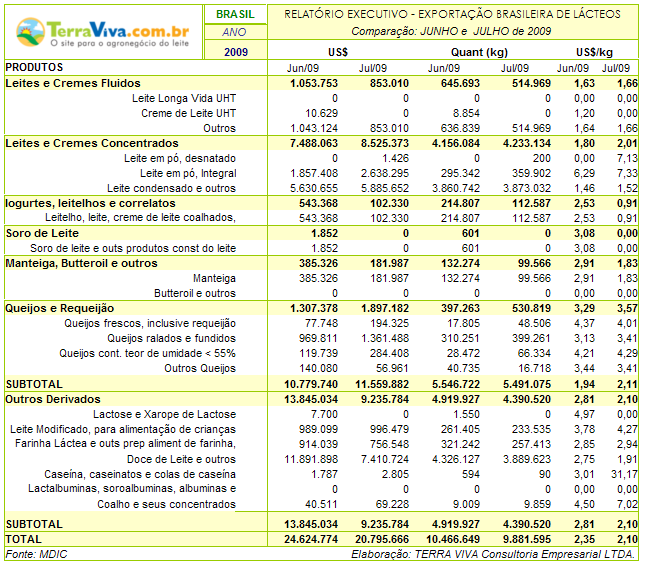Click the 'Fonte: MDIC' footer text

click(36, 555)
